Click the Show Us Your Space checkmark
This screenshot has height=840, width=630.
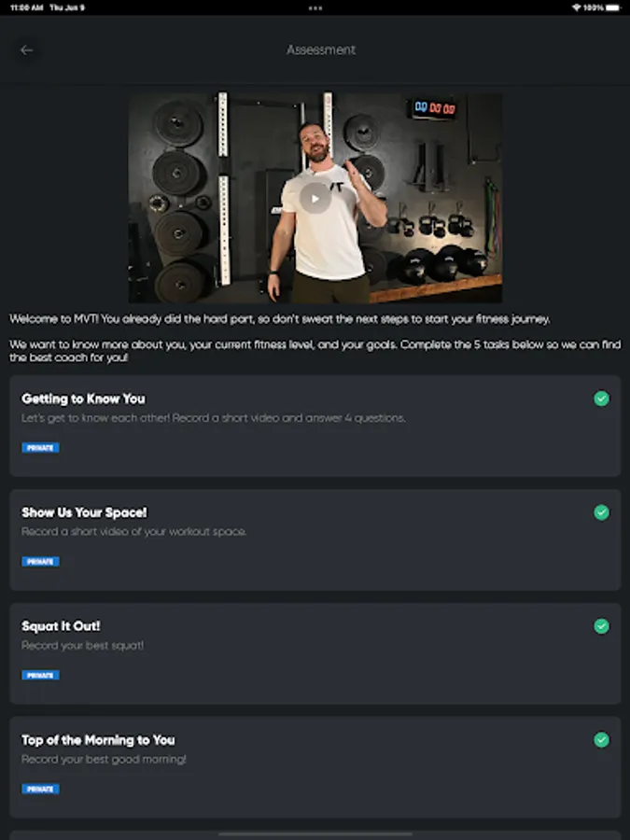[601, 512]
